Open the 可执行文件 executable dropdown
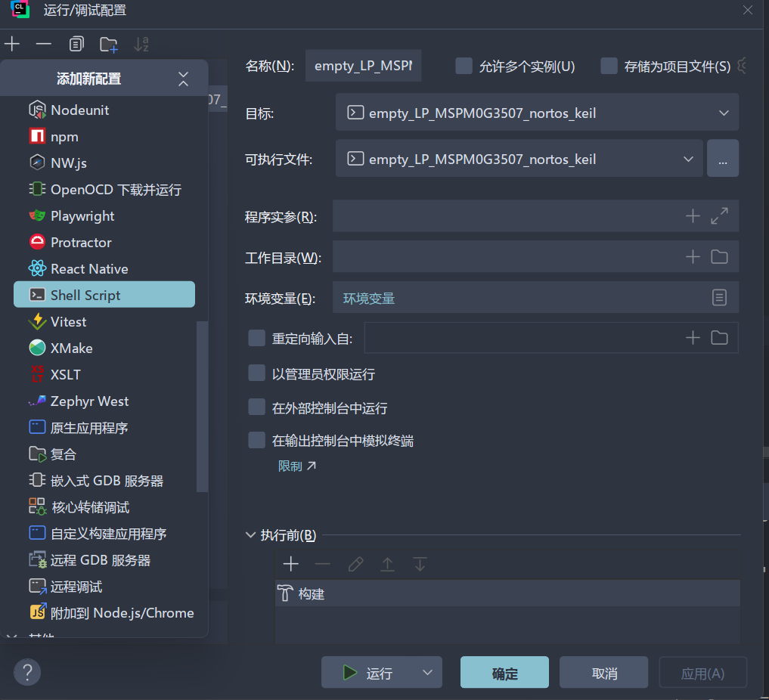This screenshot has height=700, width=769. [519, 158]
